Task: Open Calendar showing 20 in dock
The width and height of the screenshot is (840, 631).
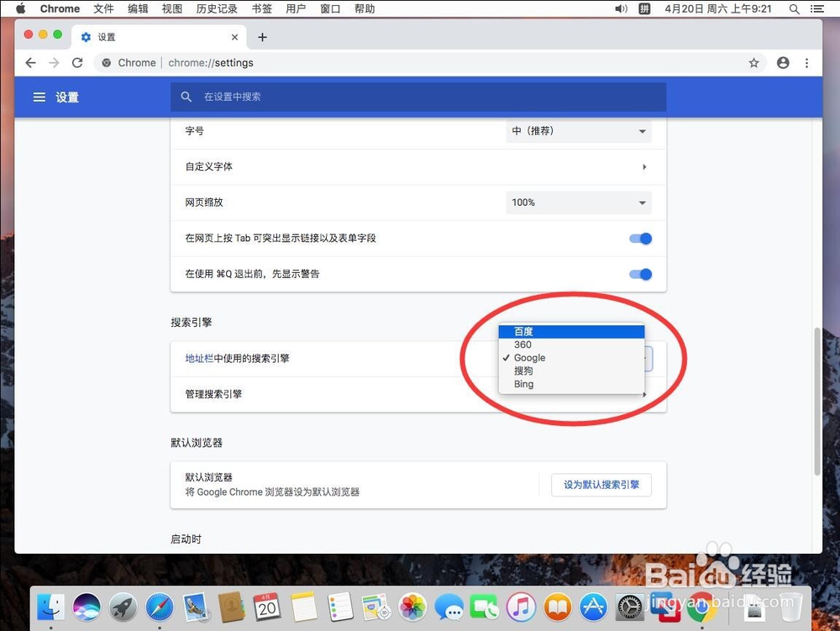Action: (267, 607)
